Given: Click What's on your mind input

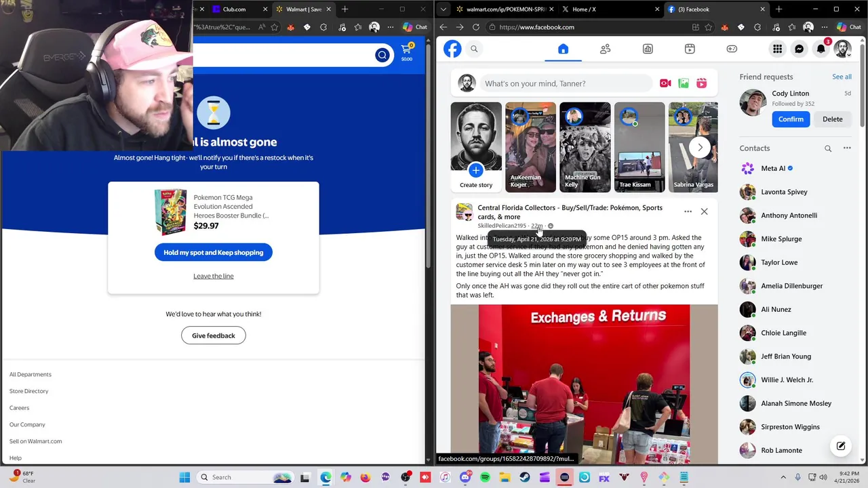Looking at the screenshot, I should click(x=566, y=83).
